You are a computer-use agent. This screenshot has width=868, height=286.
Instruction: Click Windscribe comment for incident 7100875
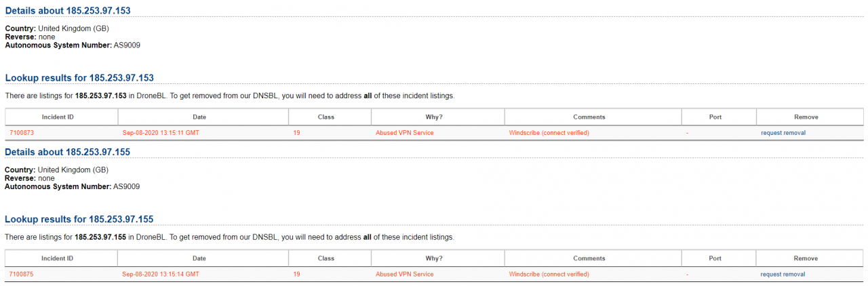[x=549, y=274]
